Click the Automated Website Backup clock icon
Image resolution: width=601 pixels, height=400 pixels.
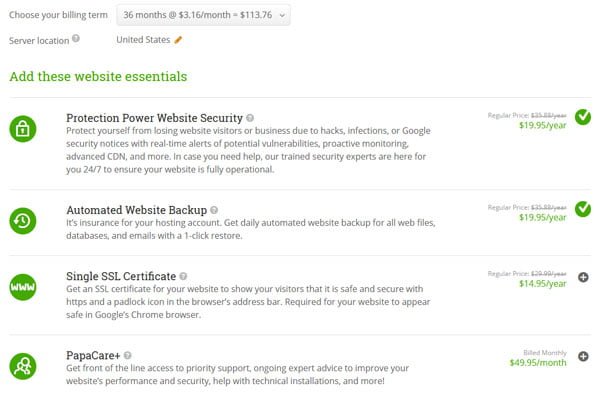(x=23, y=221)
